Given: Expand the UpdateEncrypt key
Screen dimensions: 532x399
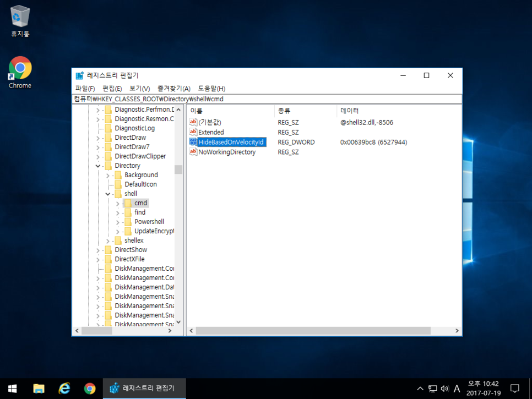Looking at the screenshot, I should 117,232.
